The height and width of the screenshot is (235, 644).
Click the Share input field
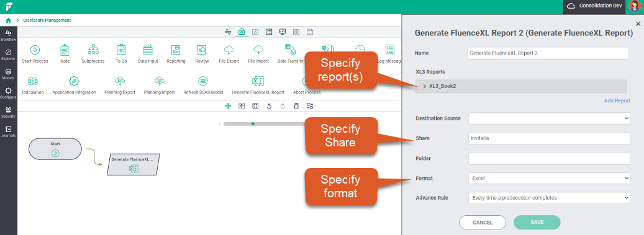[x=549, y=138]
